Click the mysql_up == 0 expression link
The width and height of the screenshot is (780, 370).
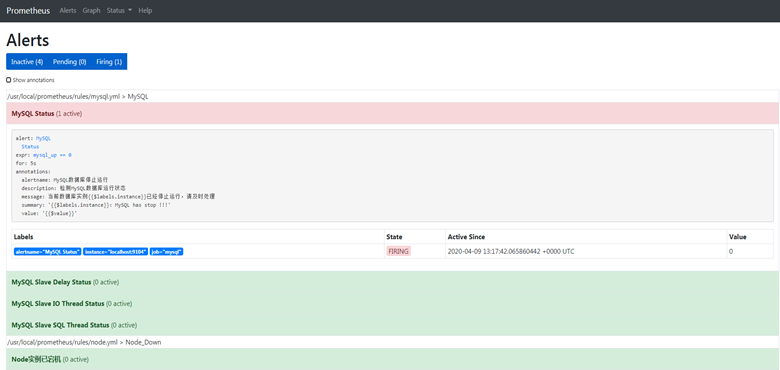(52, 155)
